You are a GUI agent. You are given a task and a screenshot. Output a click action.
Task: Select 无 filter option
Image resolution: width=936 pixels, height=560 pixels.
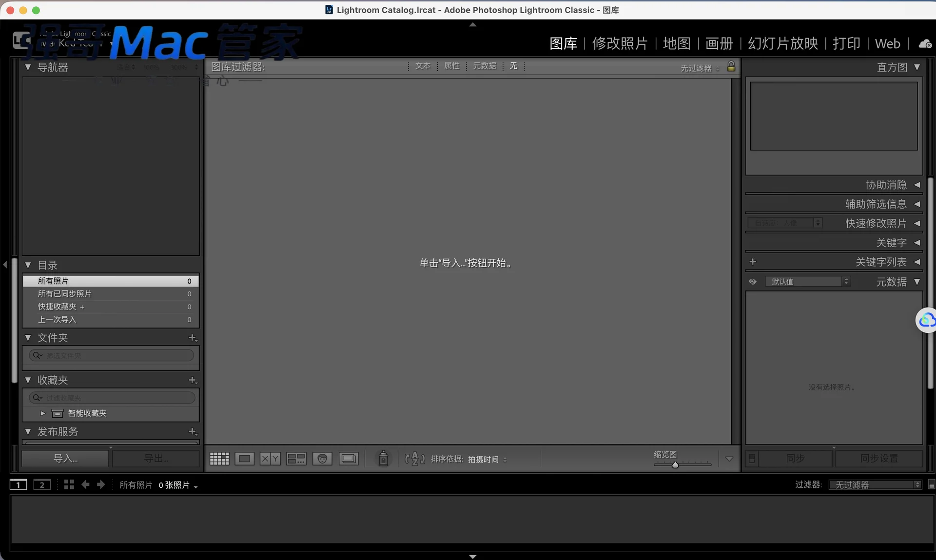click(513, 66)
